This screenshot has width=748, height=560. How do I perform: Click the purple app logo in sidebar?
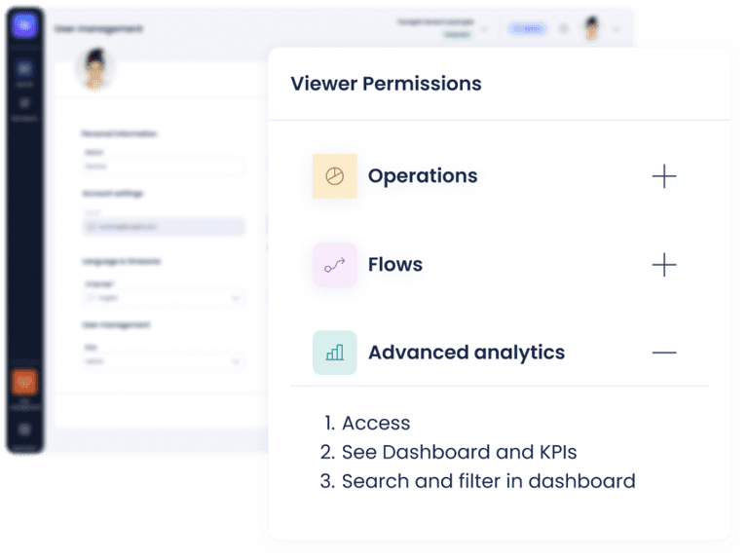coord(24,26)
